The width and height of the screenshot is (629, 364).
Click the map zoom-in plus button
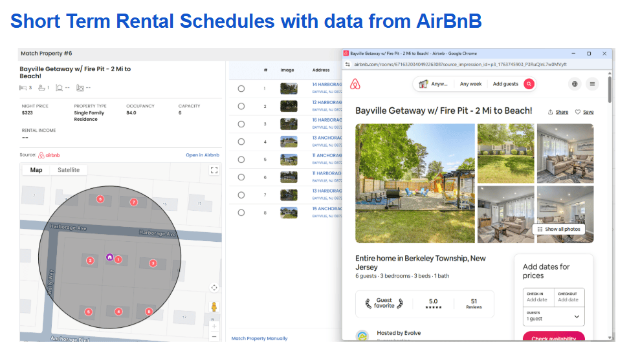(x=214, y=327)
